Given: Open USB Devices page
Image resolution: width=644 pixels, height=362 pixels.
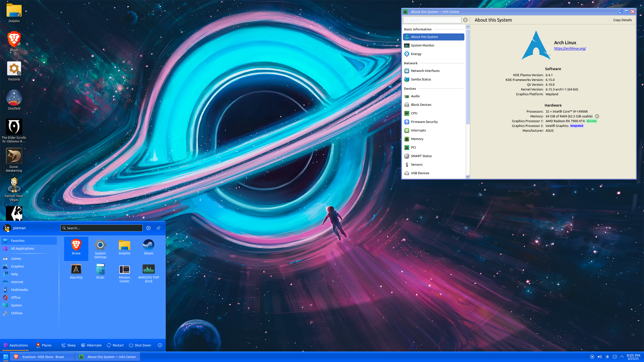Looking at the screenshot, I should coord(434,173).
